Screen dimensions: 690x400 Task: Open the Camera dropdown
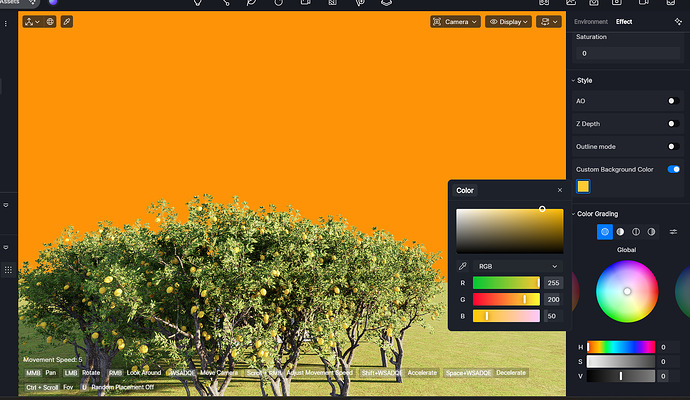pyautogui.click(x=455, y=22)
